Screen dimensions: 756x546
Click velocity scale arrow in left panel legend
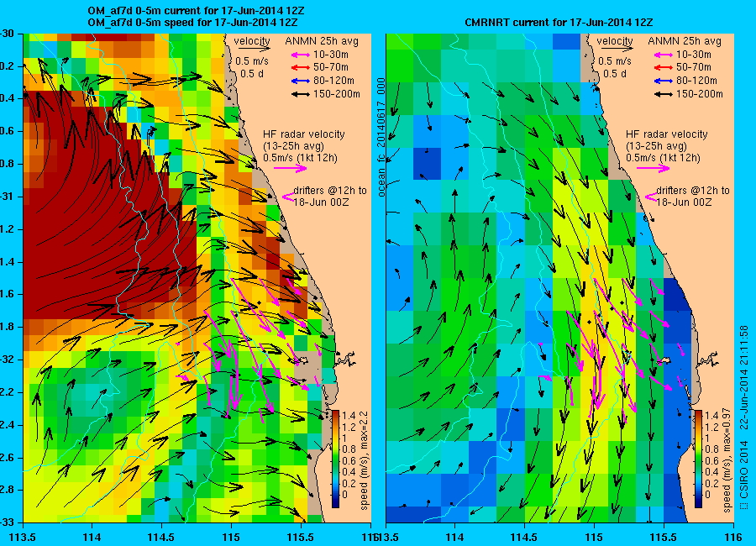(254, 49)
